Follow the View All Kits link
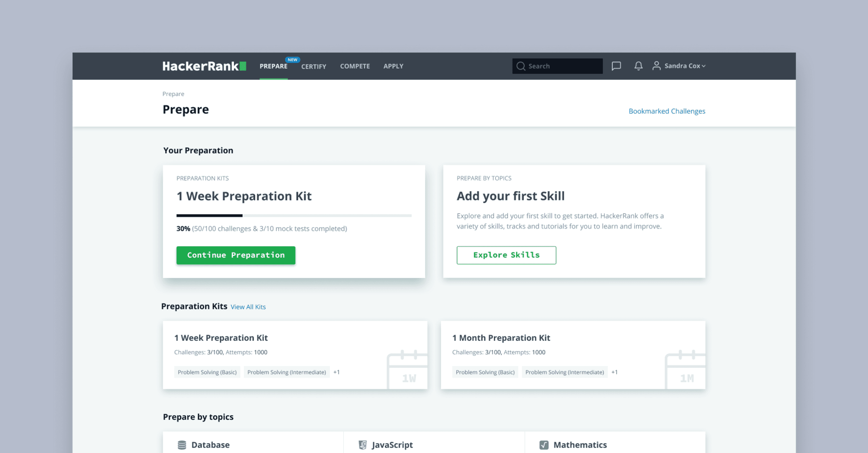Screen dimensions: 868x453 pyautogui.click(x=248, y=307)
